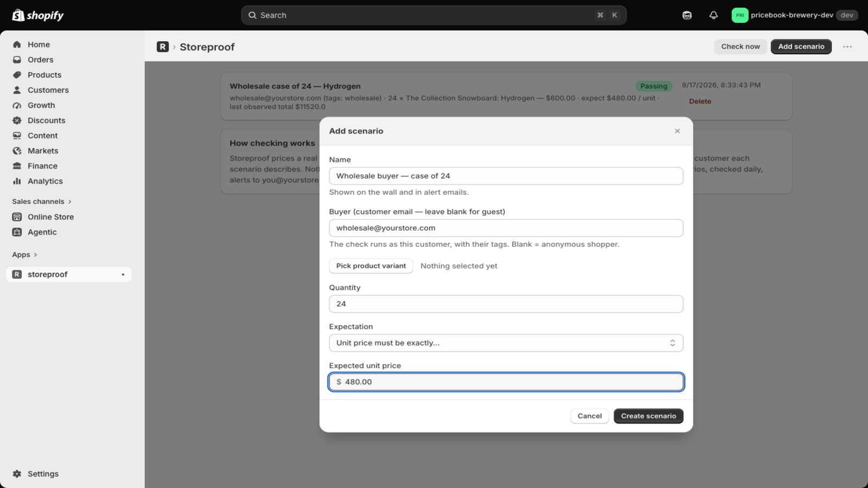Click the '8/17/2026, 8:33:43 PM' timestamp
The image size is (868, 488).
pos(721,85)
